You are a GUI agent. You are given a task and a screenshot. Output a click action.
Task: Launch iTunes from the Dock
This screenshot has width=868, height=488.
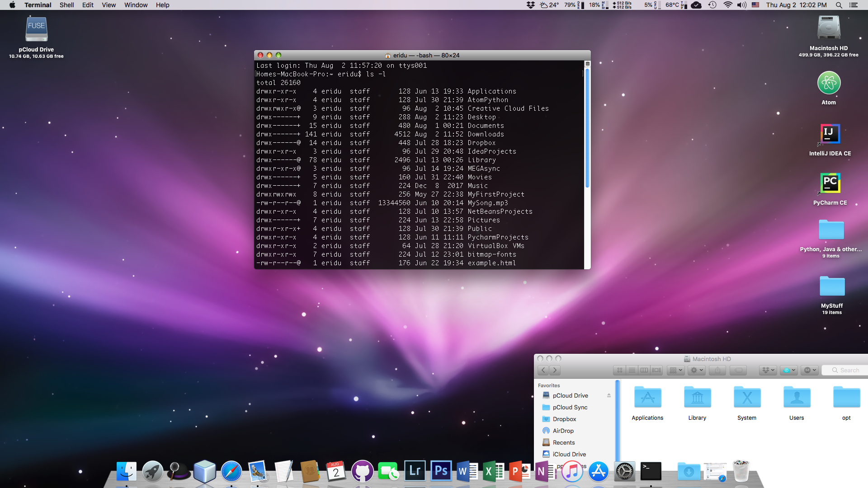(572, 472)
